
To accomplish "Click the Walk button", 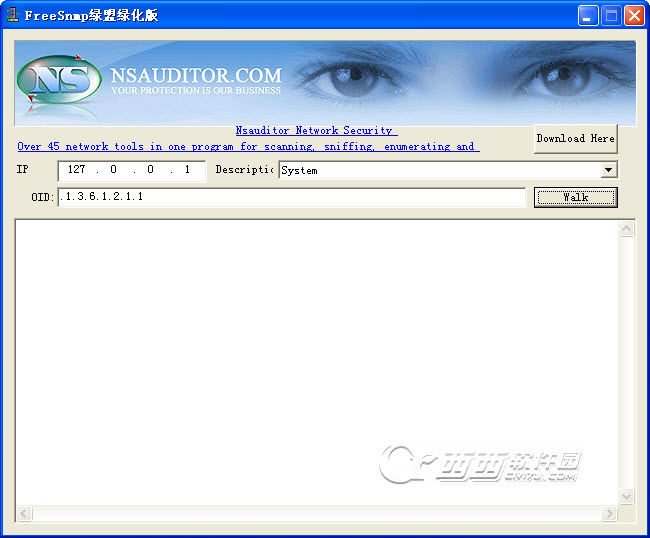I will point(575,197).
